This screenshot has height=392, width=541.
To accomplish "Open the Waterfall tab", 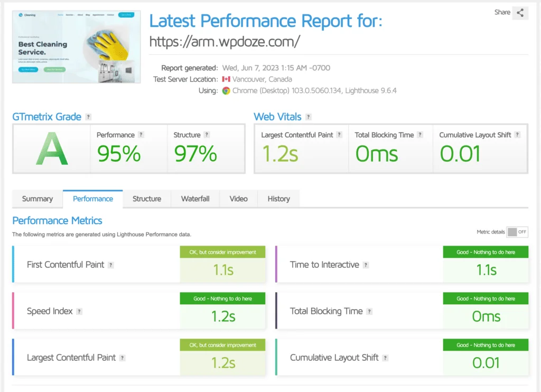I will [x=195, y=199].
